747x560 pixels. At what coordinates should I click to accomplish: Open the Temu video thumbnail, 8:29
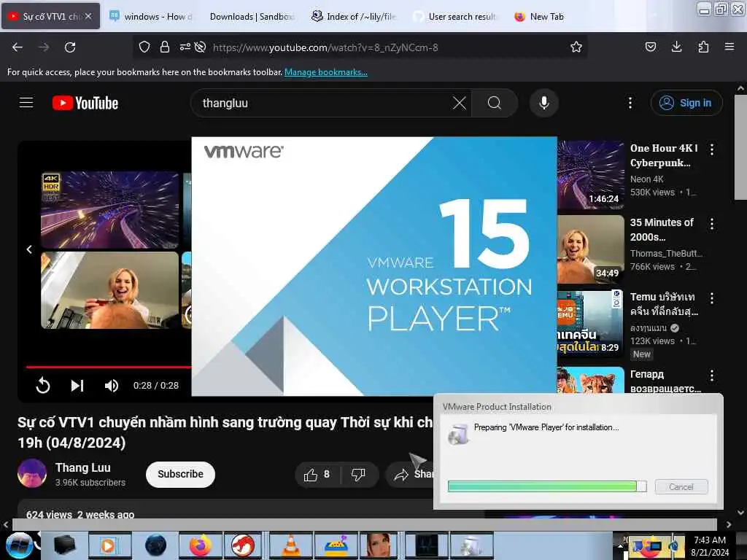point(591,323)
